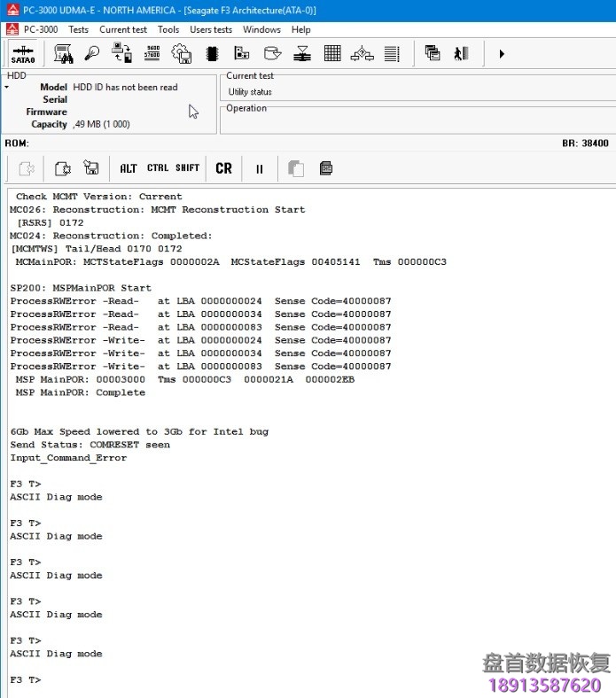The height and width of the screenshot is (698, 616).
Task: Open the 9600/57600 baud rate settings icon
Action: [152, 54]
